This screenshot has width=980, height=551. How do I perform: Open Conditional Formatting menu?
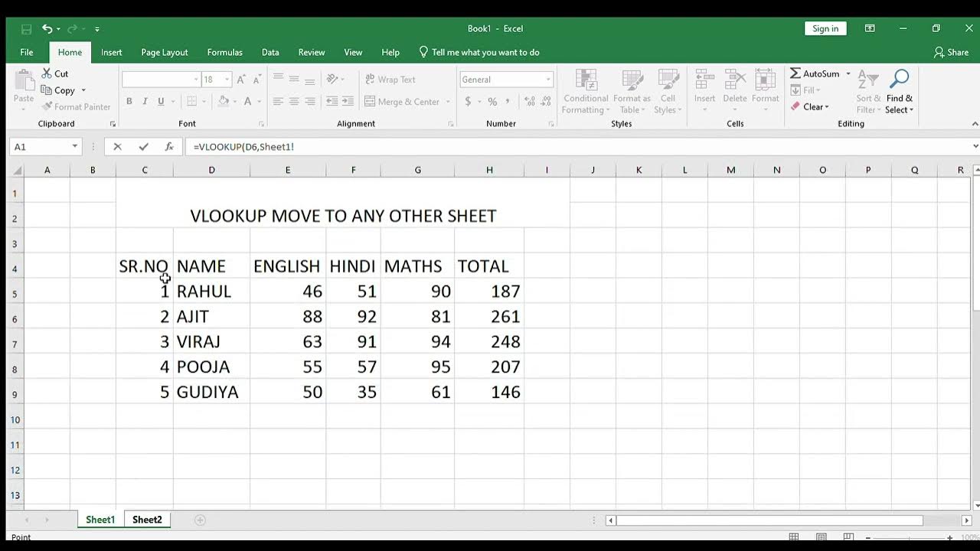click(x=586, y=92)
